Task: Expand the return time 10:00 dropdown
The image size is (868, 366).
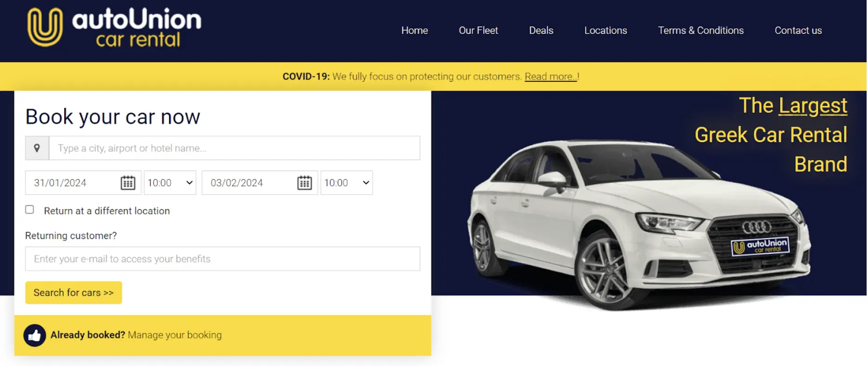Action: (x=347, y=183)
